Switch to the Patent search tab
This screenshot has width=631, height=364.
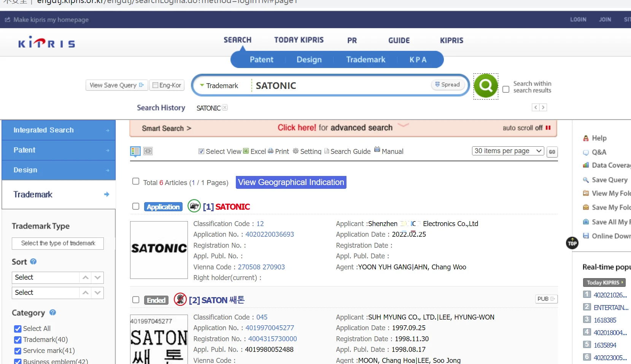click(262, 60)
